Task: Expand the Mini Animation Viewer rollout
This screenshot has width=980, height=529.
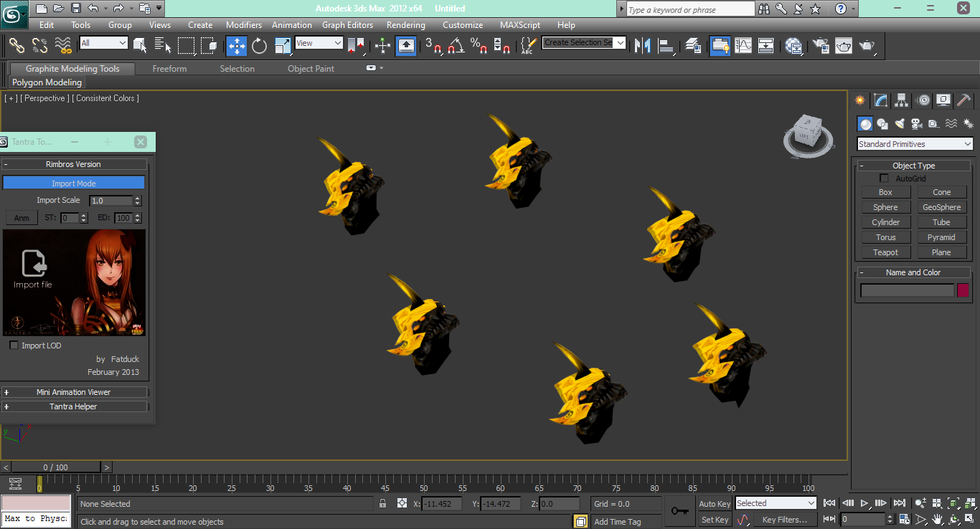Action: coord(74,392)
